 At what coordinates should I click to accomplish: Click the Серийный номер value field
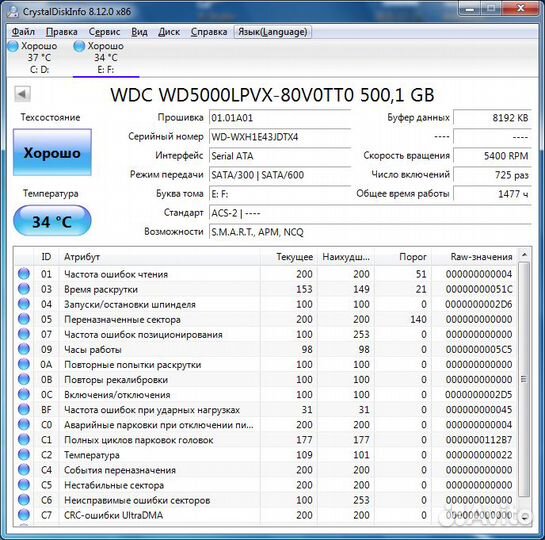pyautogui.click(x=280, y=137)
